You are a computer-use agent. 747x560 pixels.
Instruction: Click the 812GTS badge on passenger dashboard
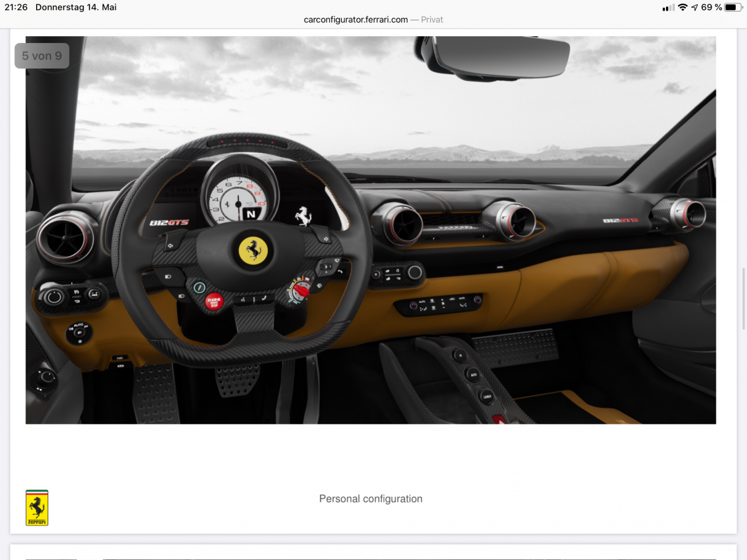click(620, 220)
